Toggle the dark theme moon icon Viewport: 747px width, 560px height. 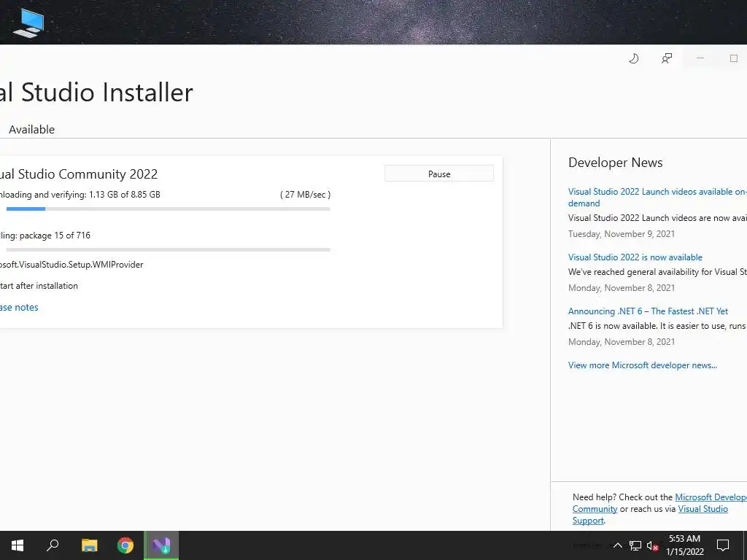tap(633, 58)
